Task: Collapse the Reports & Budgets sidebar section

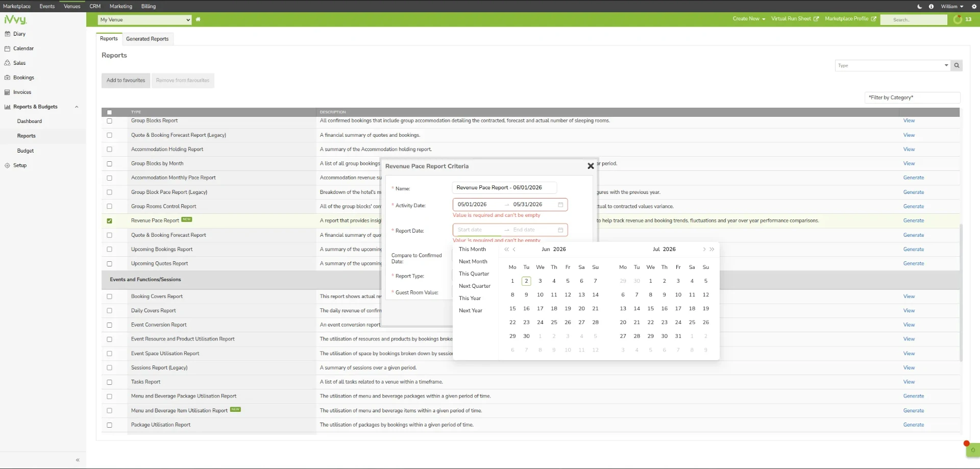Action: (77, 107)
